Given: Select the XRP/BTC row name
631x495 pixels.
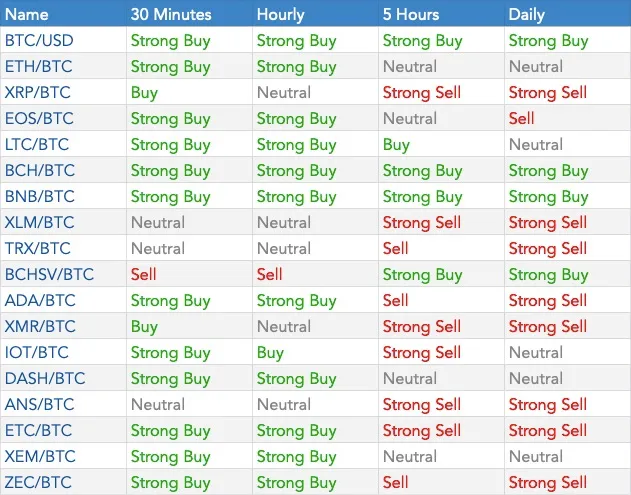Looking at the screenshot, I should click(37, 93).
